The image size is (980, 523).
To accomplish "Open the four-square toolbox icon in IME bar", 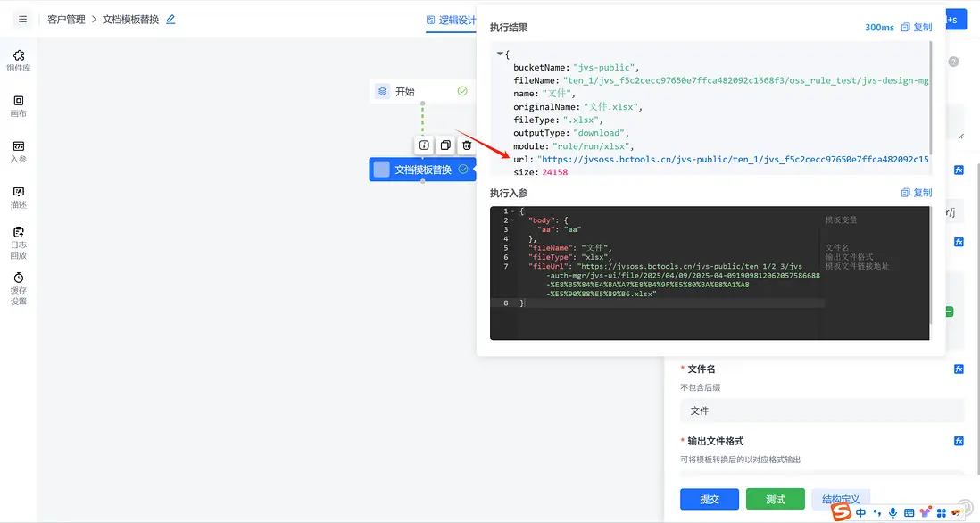I will [x=942, y=512].
